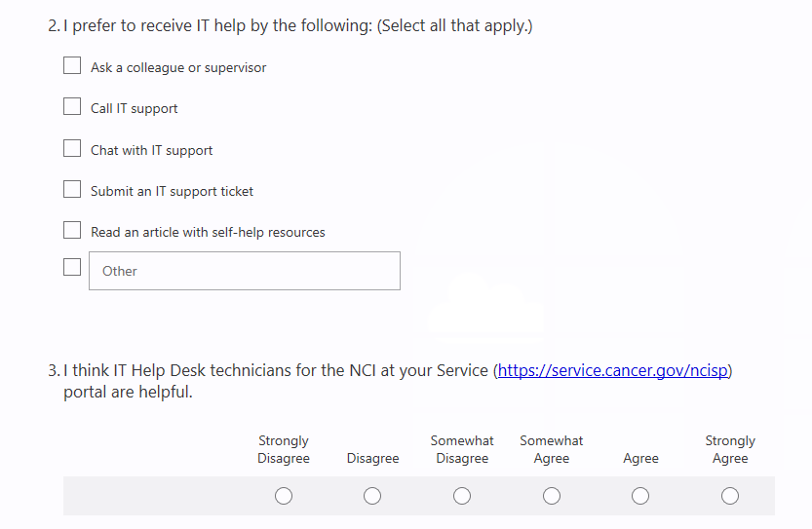Click into the 'Other' text input field

click(x=244, y=271)
